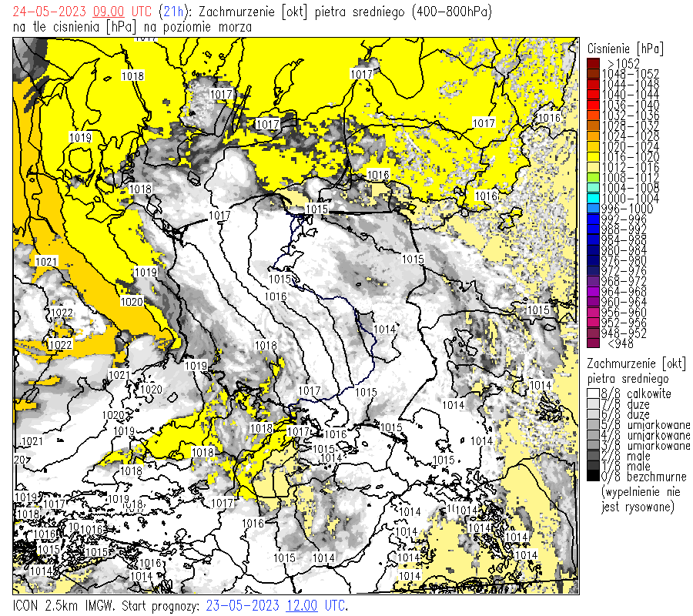
Task: Click the blue 21h lead time
Action: pyautogui.click(x=174, y=12)
